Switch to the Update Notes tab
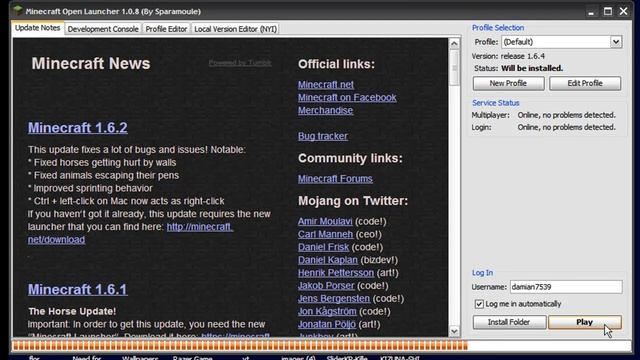The width and height of the screenshot is (640, 360). [x=38, y=28]
